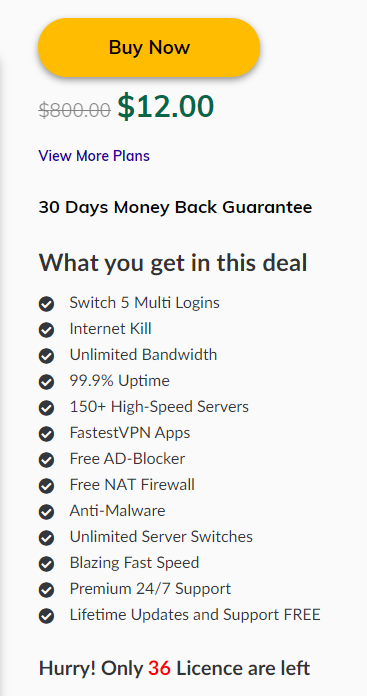Viewport: 367px width, 696px height.
Task: Click checkmark icon beside Switch 5 Multi Logins
Action: coord(46,304)
